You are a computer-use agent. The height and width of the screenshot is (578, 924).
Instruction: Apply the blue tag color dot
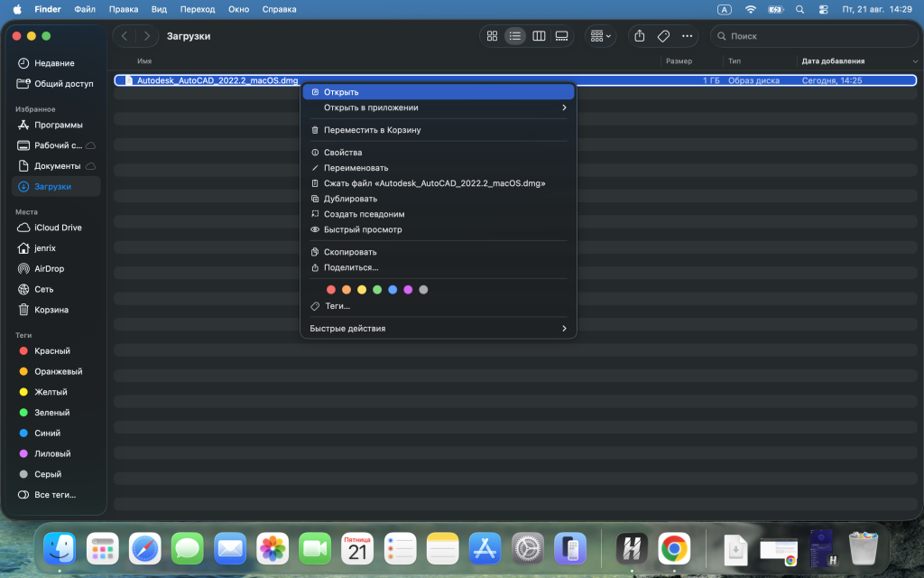coord(393,290)
